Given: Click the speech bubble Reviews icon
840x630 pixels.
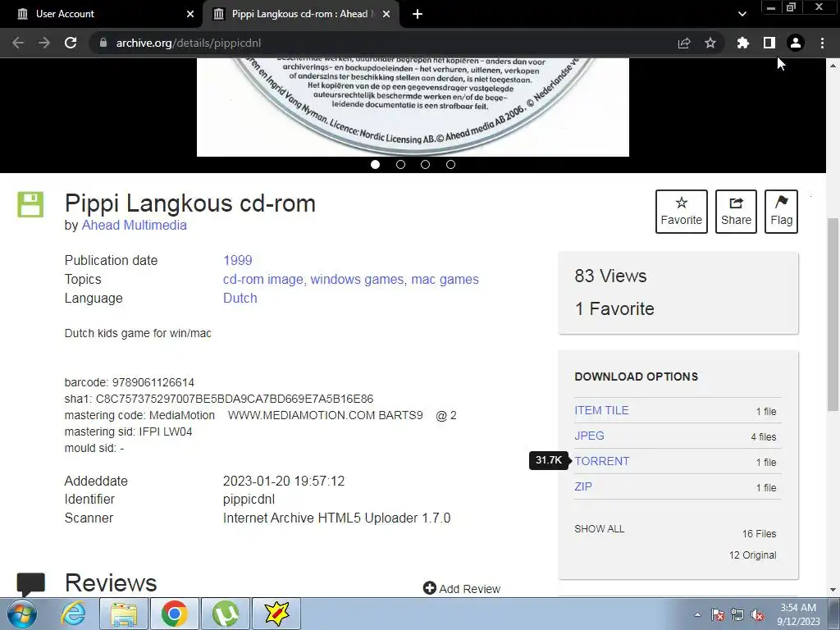Looking at the screenshot, I should coord(31,584).
